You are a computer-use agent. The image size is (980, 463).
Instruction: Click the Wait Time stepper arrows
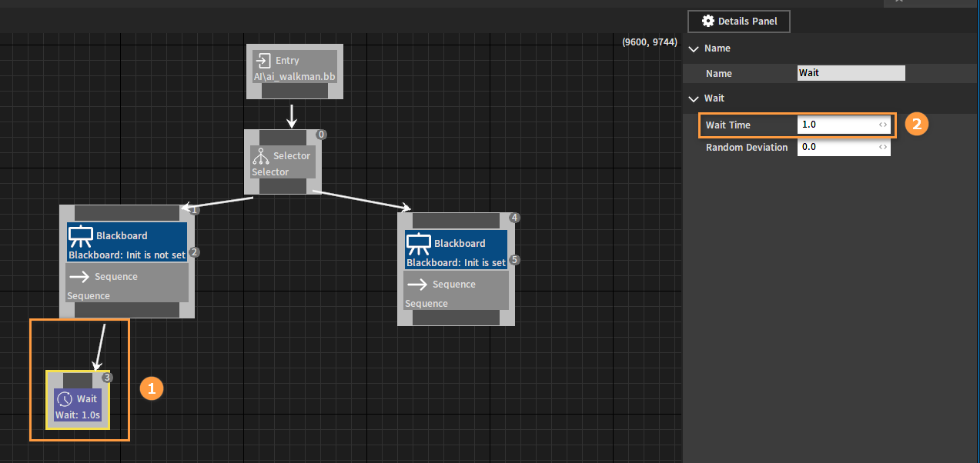(x=883, y=125)
